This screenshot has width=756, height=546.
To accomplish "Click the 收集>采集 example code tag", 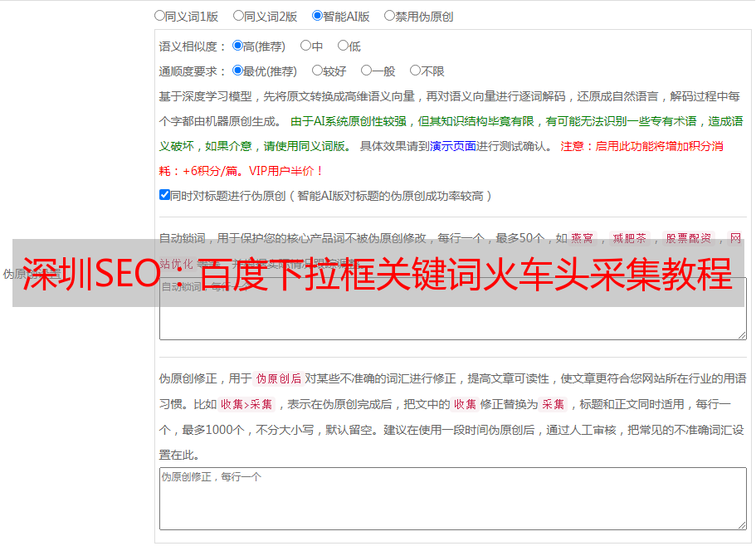I will pos(246,405).
